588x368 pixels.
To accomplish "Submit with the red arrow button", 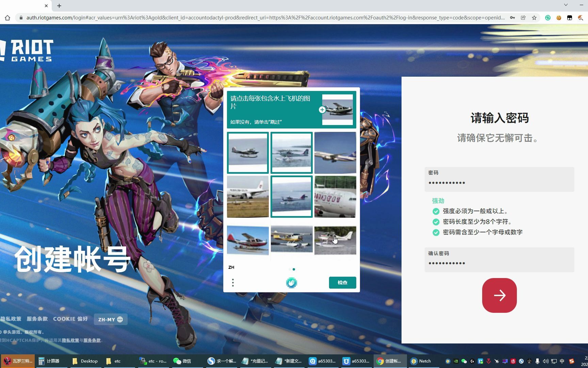I will [499, 295].
